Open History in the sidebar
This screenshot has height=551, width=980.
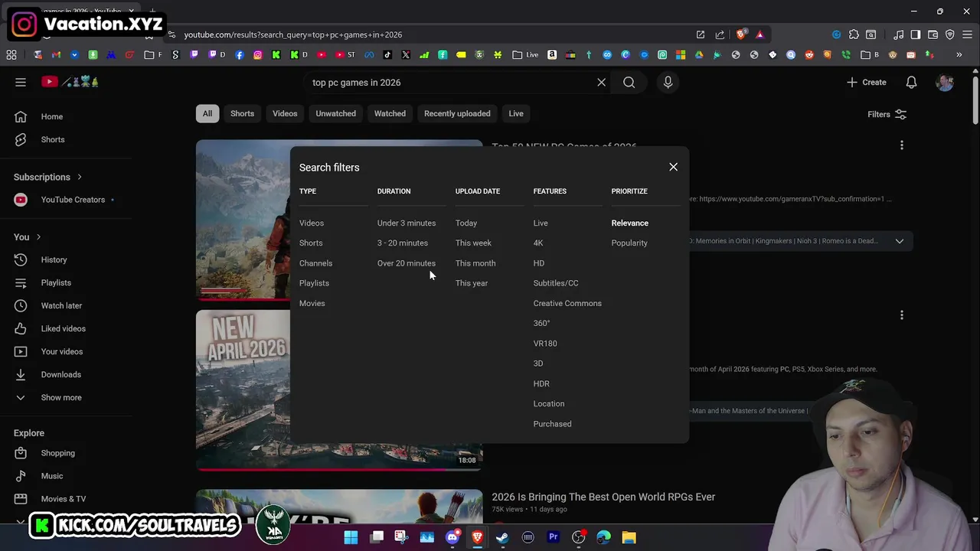pyautogui.click(x=54, y=259)
